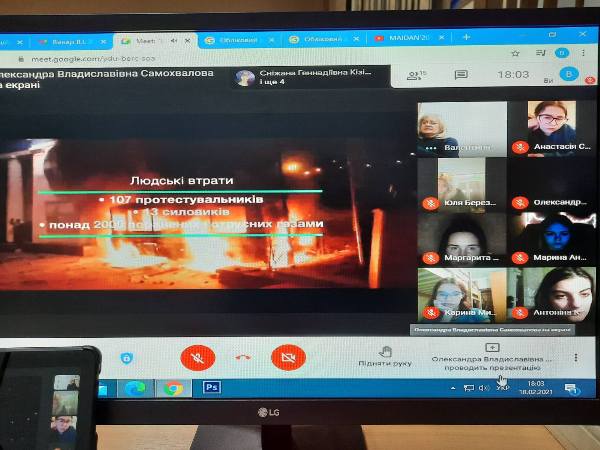Open network icon in system tray

(x=469, y=388)
